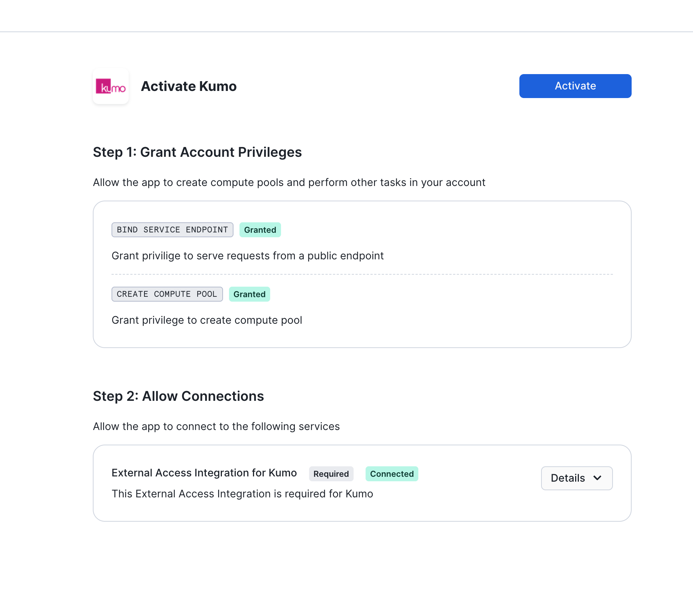
Task: Click the BIND SERVICE ENDPOINT tag
Action: click(x=173, y=230)
